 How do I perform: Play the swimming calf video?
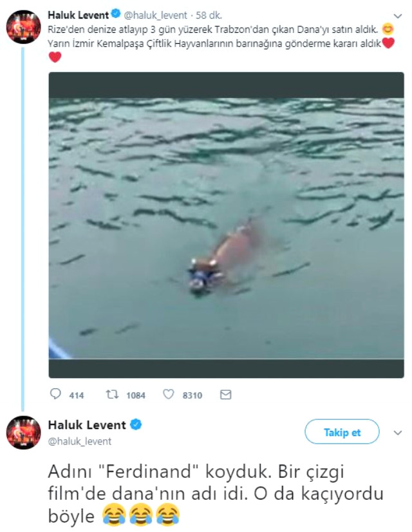[226, 224]
